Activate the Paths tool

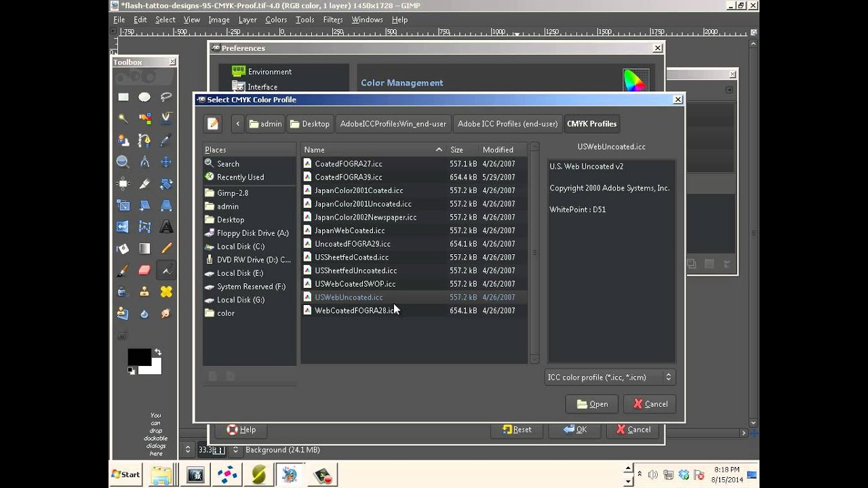coord(144,140)
